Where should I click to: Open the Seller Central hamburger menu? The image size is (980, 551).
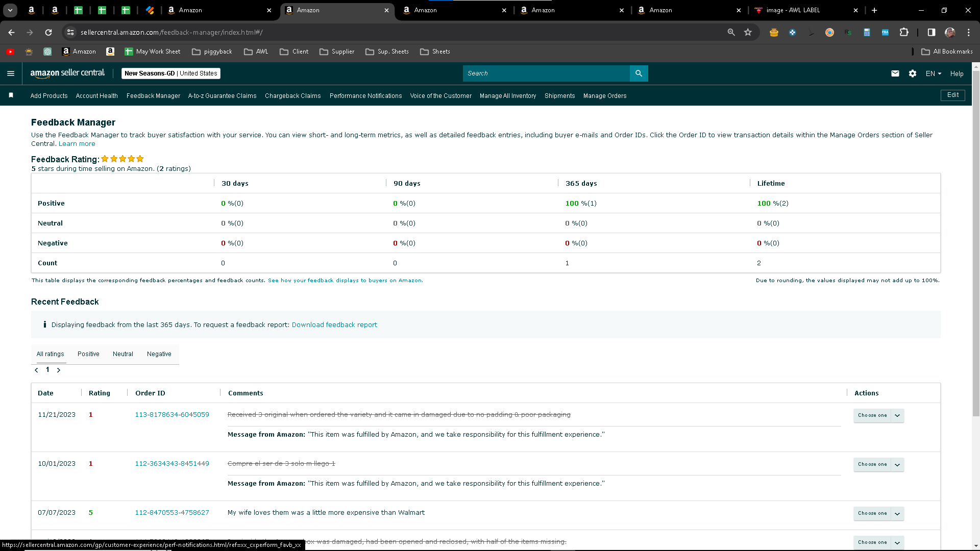[11, 73]
